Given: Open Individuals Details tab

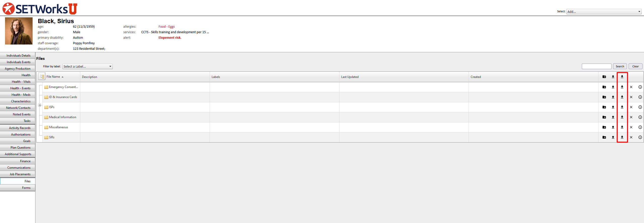Looking at the screenshot, I should tap(18, 56).
